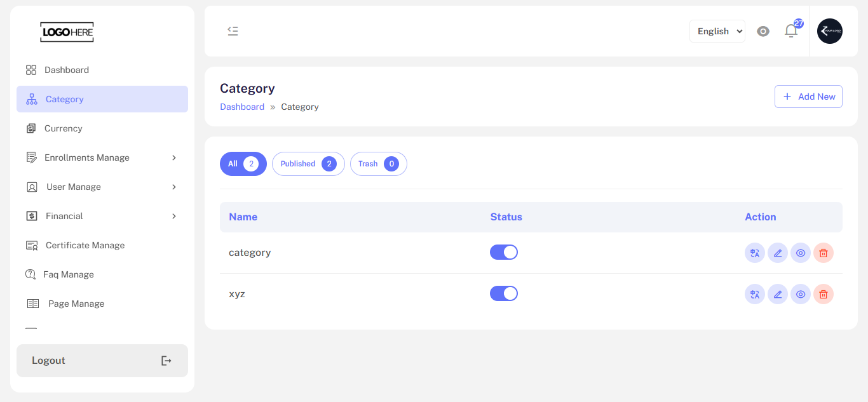Open user profile avatar in header
The width and height of the screenshot is (868, 402).
click(830, 31)
